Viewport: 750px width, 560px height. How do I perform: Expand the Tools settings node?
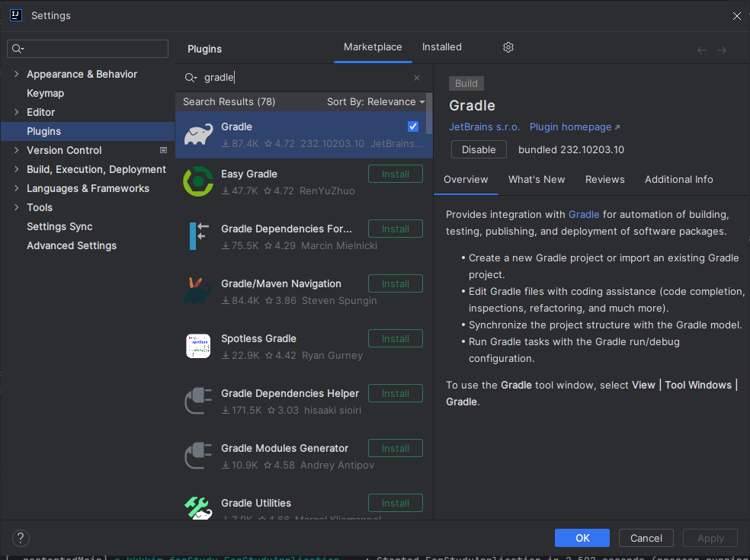pyautogui.click(x=17, y=207)
